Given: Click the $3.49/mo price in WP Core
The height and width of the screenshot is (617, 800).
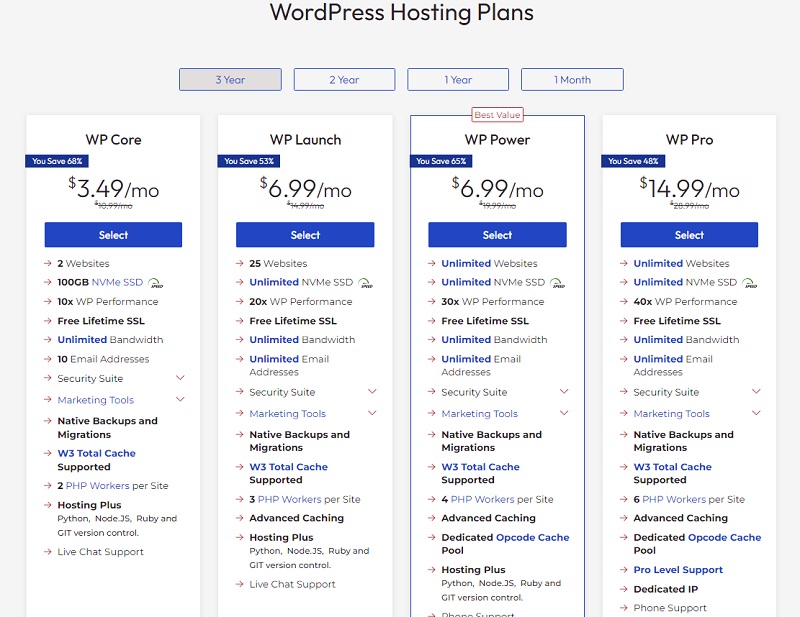Looking at the screenshot, I should click(x=114, y=189).
